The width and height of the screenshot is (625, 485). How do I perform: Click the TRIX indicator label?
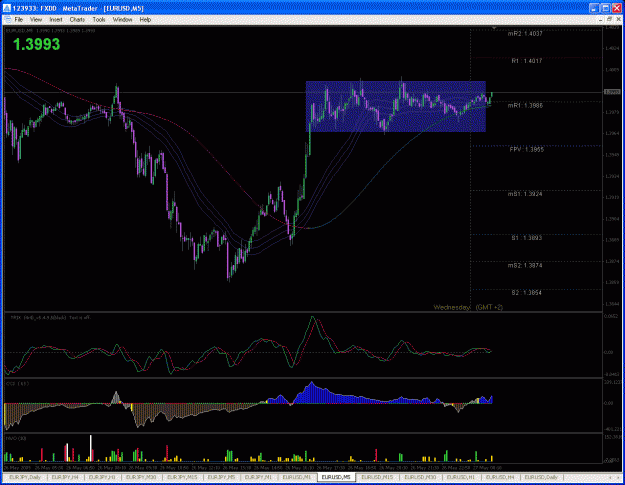tap(50, 318)
